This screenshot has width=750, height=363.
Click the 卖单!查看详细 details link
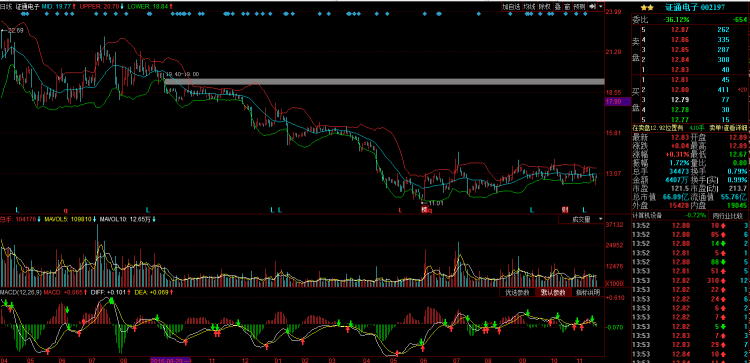point(728,128)
